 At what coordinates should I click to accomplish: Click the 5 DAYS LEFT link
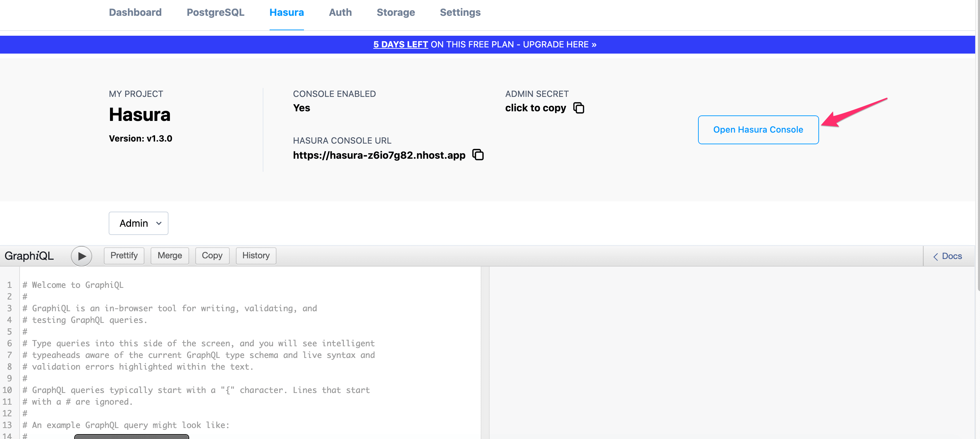tap(400, 44)
